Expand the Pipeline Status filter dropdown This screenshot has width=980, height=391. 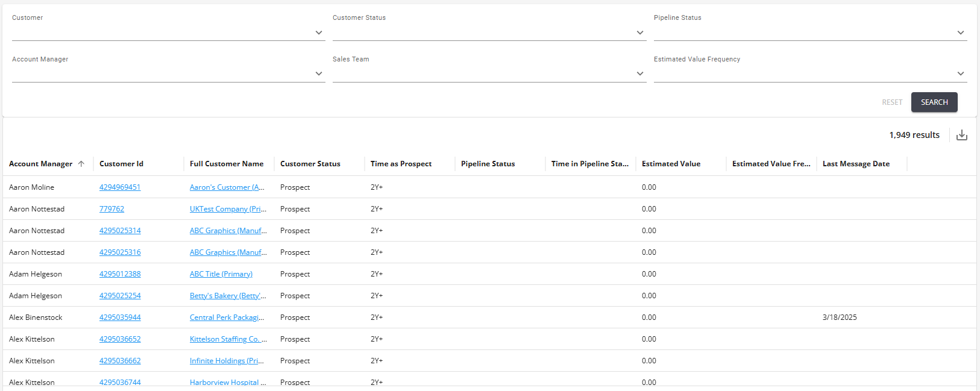[960, 33]
